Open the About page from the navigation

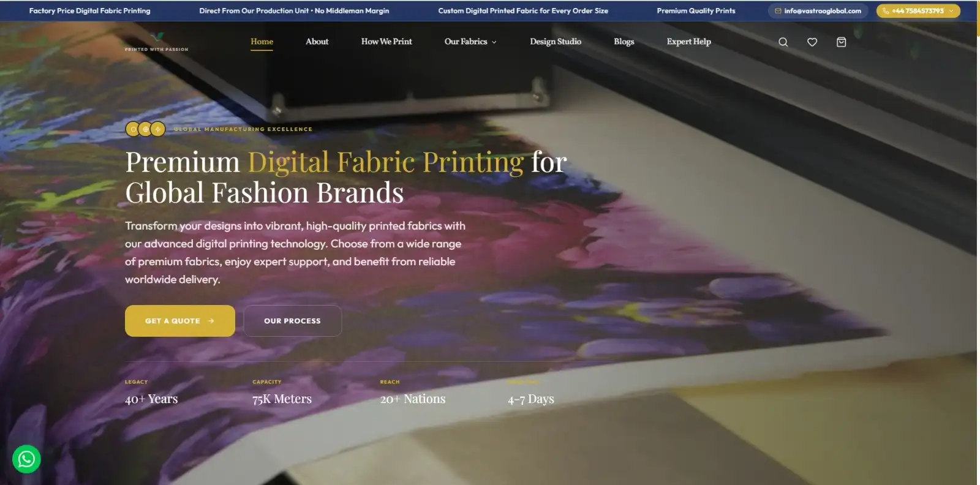point(317,42)
